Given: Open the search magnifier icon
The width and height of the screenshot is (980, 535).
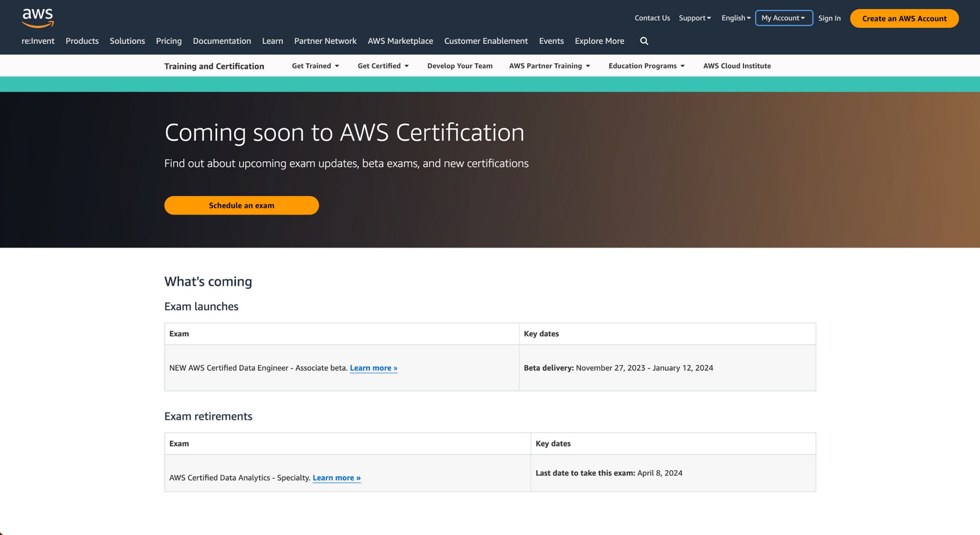Looking at the screenshot, I should pyautogui.click(x=644, y=41).
